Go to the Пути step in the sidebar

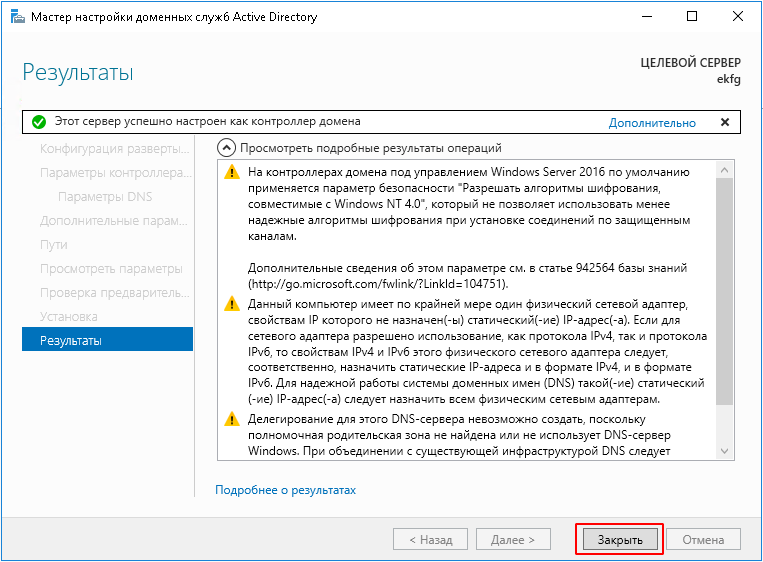[54, 244]
